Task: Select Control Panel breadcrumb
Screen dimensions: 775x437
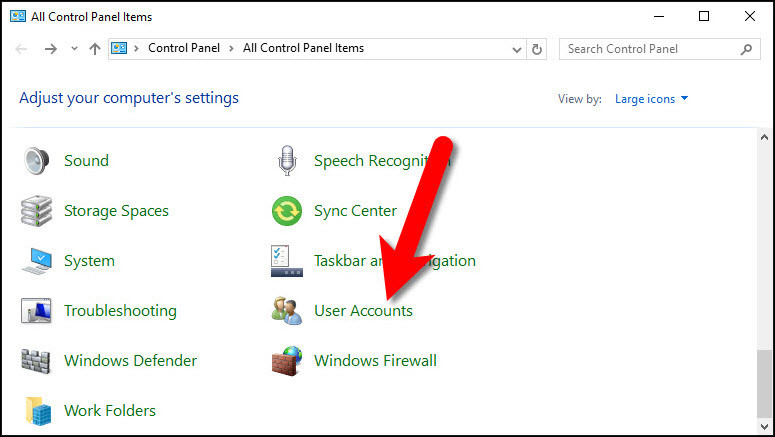Action: (x=184, y=48)
